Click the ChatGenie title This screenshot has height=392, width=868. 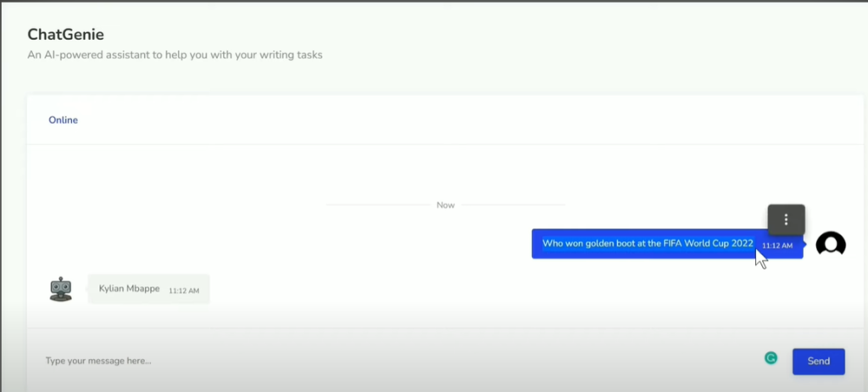(65, 35)
